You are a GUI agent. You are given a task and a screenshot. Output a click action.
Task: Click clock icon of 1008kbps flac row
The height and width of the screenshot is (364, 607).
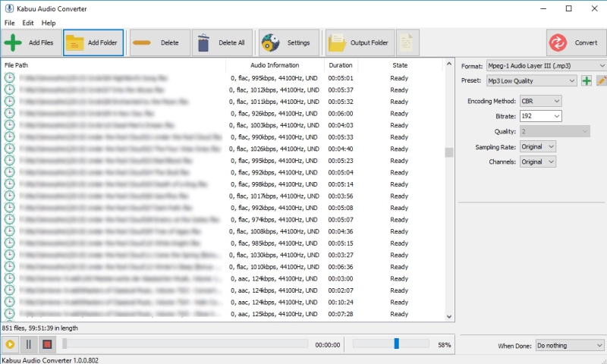pyautogui.click(x=9, y=231)
